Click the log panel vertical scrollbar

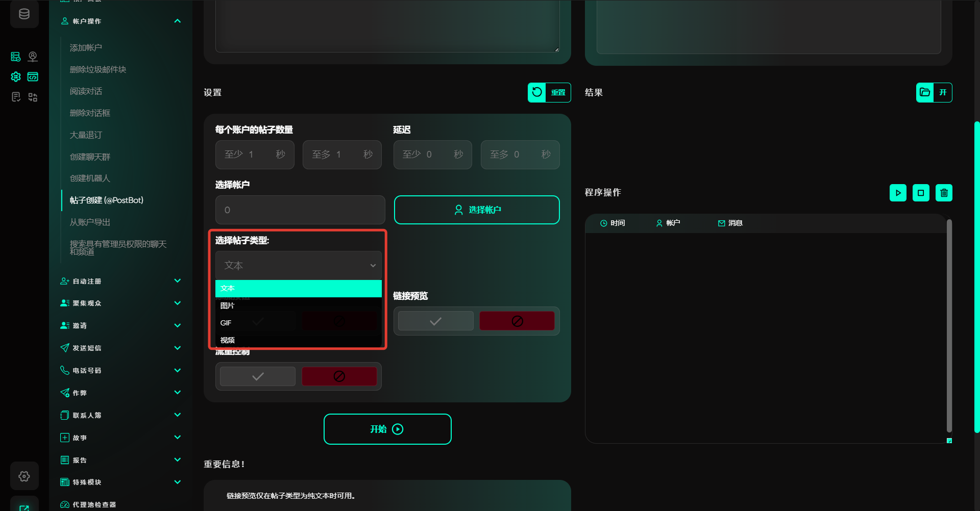[x=949, y=326]
